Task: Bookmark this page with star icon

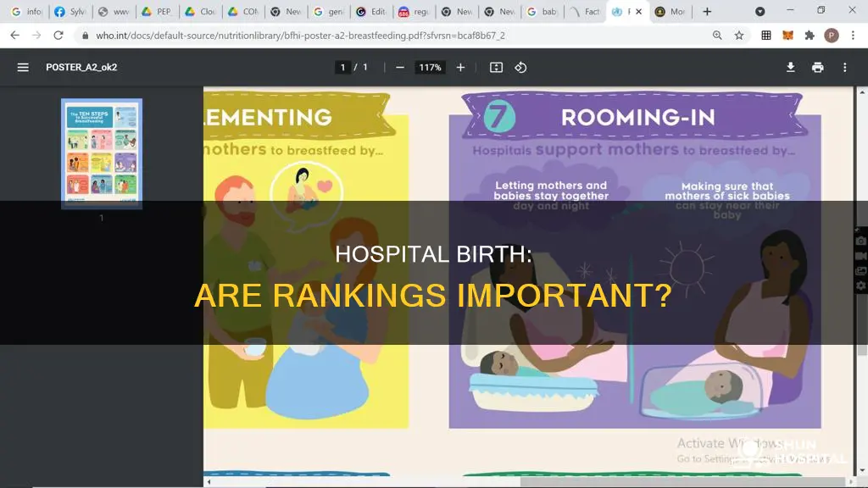Action: click(x=739, y=36)
